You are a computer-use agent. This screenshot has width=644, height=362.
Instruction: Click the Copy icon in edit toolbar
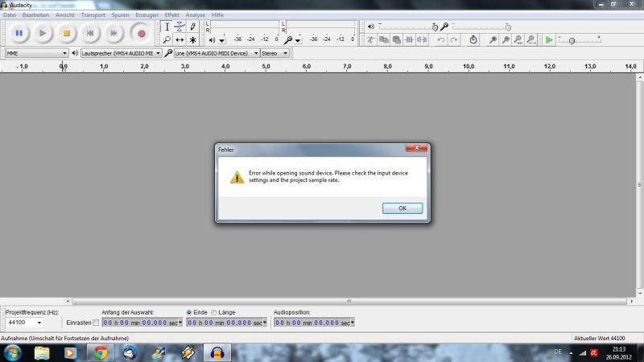coord(384,39)
